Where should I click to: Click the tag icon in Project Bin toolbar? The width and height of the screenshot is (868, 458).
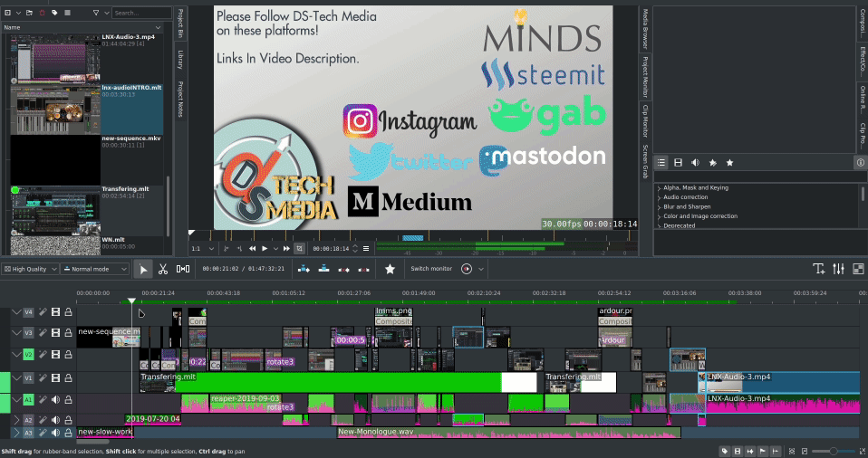[54, 12]
